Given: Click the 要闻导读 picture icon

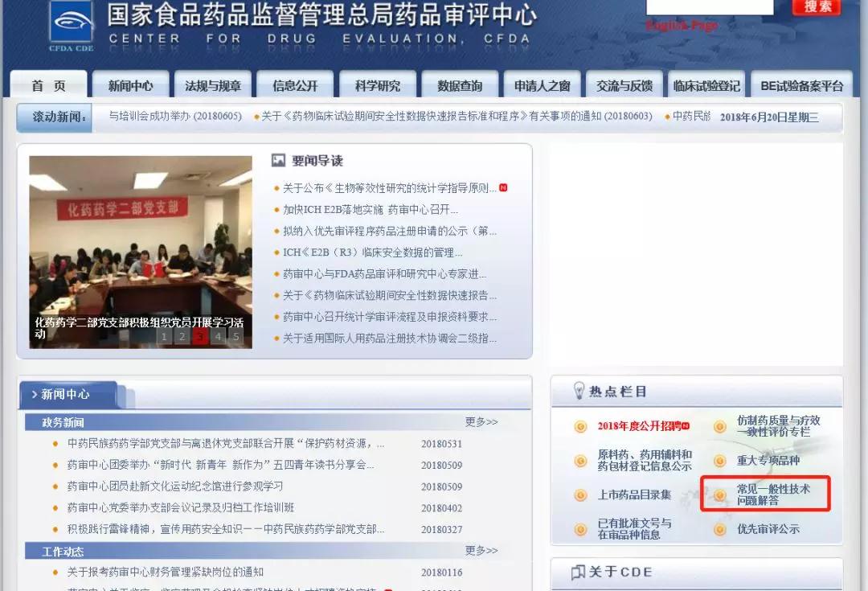Looking at the screenshot, I should pyautogui.click(x=278, y=161).
